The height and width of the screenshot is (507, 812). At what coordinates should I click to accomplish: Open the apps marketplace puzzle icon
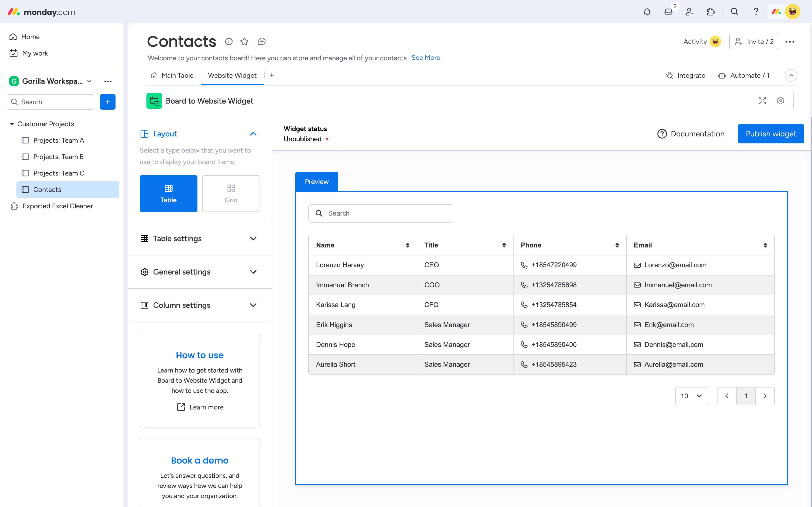[711, 12]
